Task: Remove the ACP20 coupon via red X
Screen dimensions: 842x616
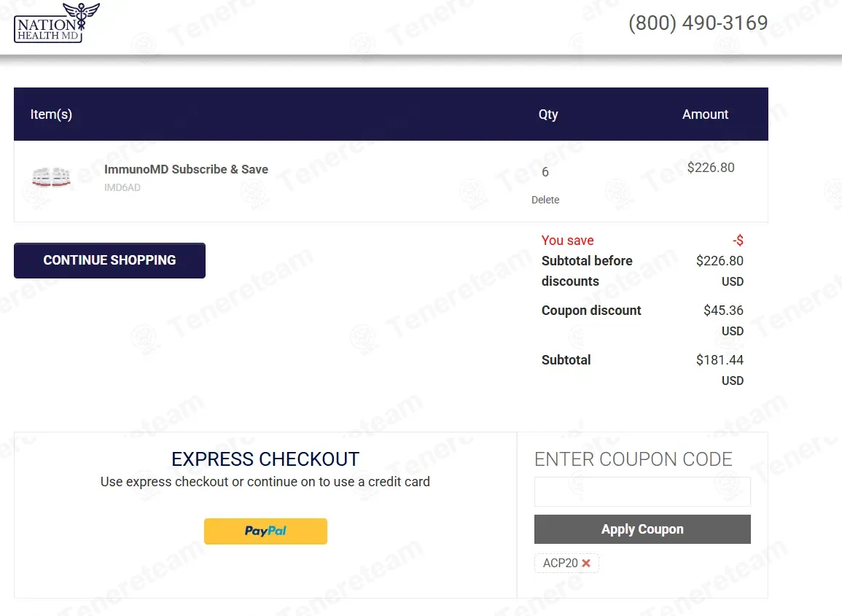Action: pyautogui.click(x=586, y=564)
